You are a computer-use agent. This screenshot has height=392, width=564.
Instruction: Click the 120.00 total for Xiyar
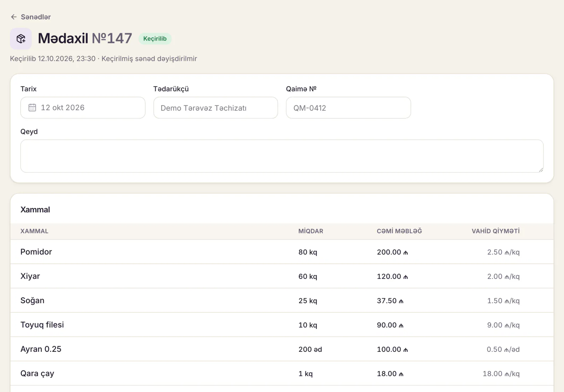(x=392, y=276)
